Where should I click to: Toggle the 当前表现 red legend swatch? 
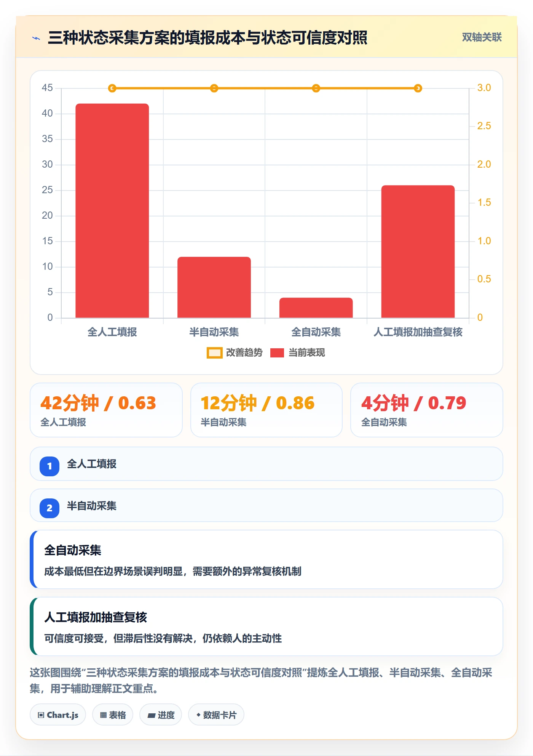click(277, 353)
